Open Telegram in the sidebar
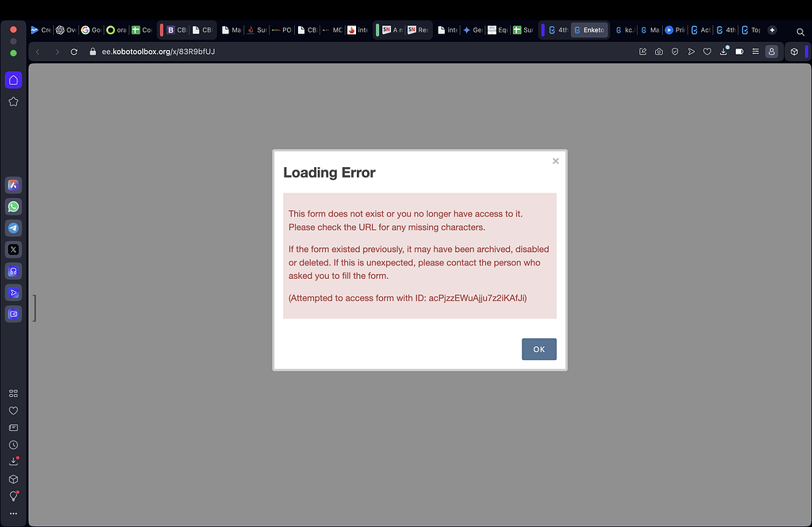812x527 pixels. coord(13,227)
